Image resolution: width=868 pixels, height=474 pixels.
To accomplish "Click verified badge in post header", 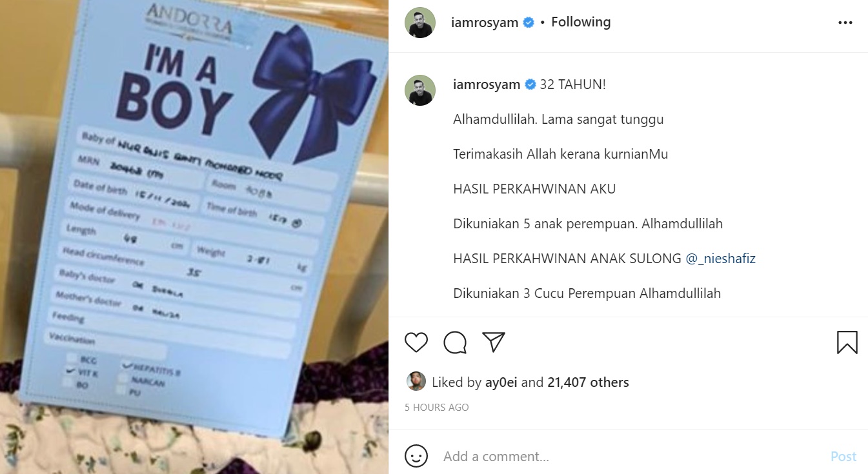I will 529,23.
